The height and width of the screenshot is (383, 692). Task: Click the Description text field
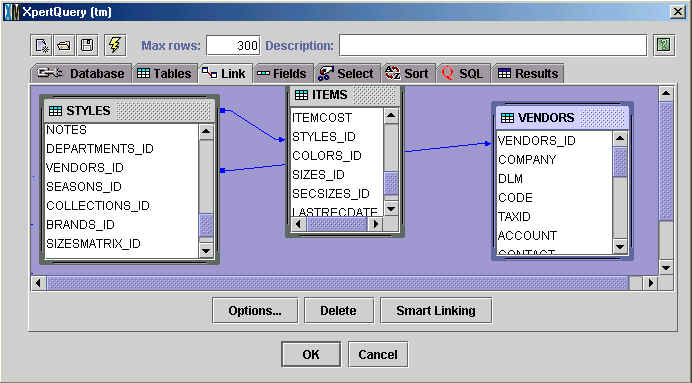tap(493, 45)
